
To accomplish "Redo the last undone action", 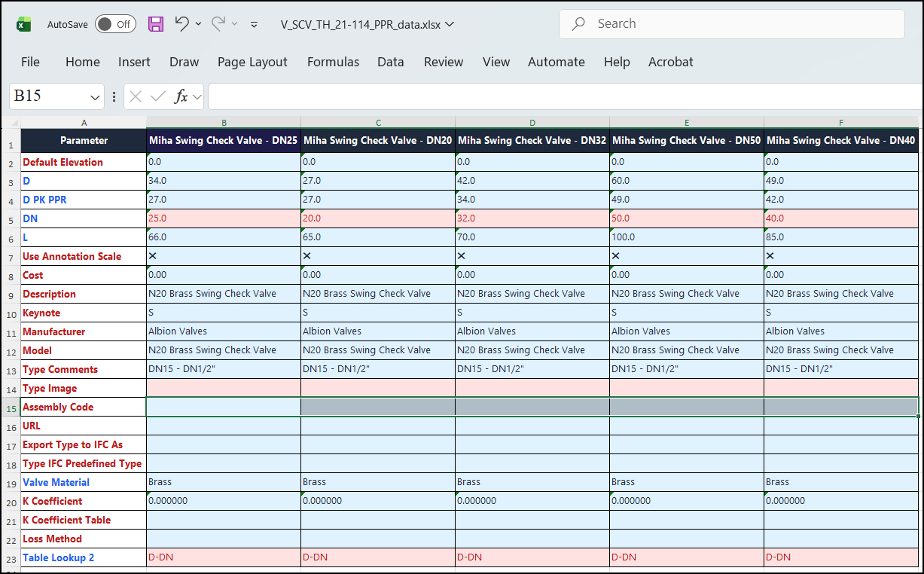I will coord(218,23).
